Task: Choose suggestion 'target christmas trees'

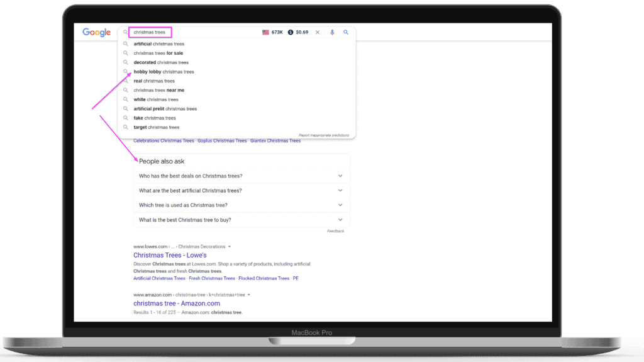Action: (156, 127)
